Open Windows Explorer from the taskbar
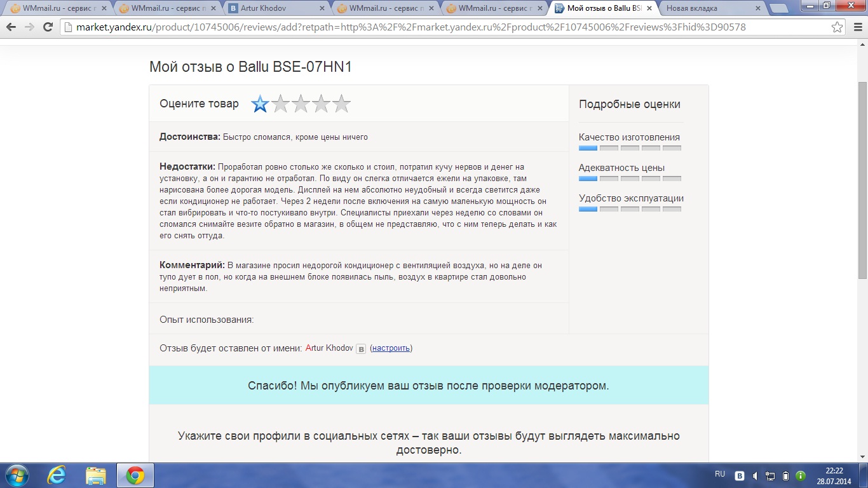This screenshot has height=488, width=868. point(96,475)
